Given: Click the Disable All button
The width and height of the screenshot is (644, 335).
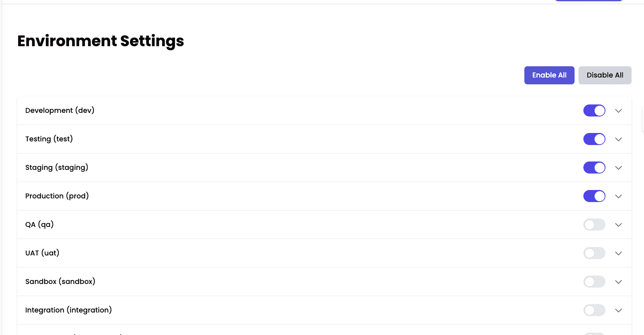Looking at the screenshot, I should point(605,75).
